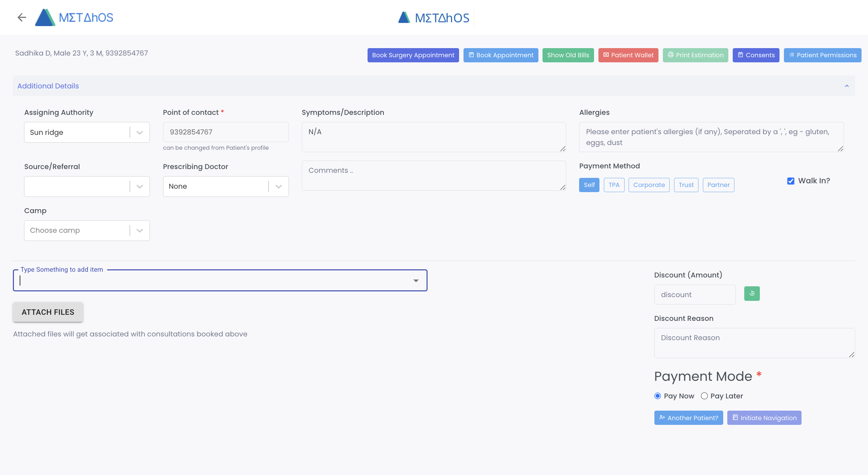Select the Pay Now radio option
This screenshot has height=475, width=868.
[657, 396]
